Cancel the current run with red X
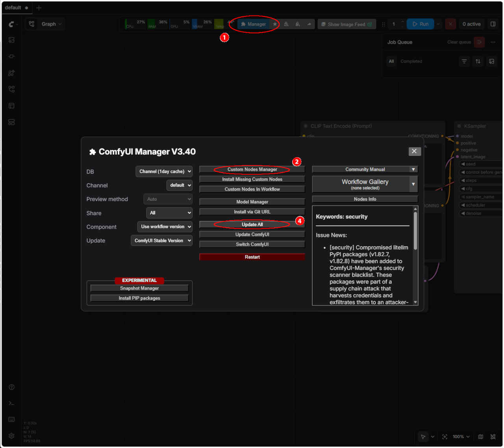This screenshot has height=448, width=504. click(450, 24)
